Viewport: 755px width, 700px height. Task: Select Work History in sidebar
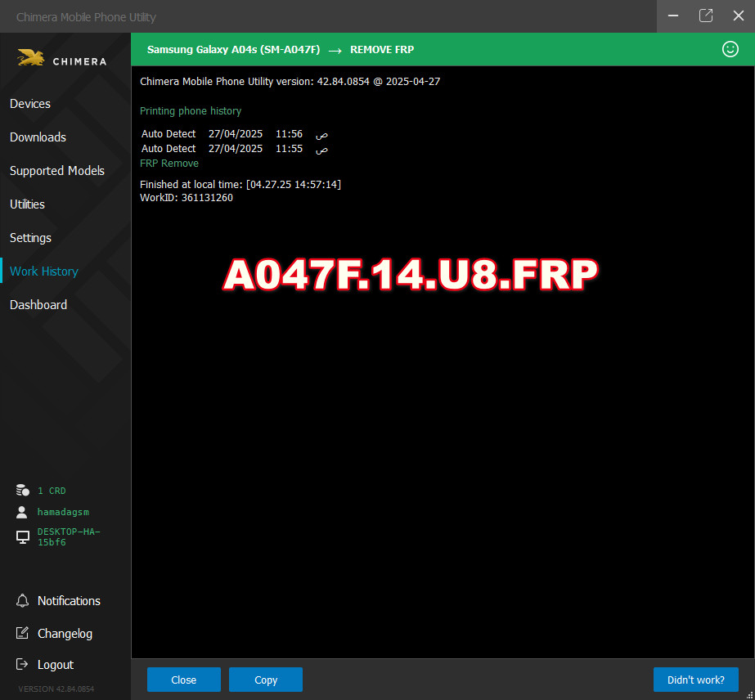point(44,271)
